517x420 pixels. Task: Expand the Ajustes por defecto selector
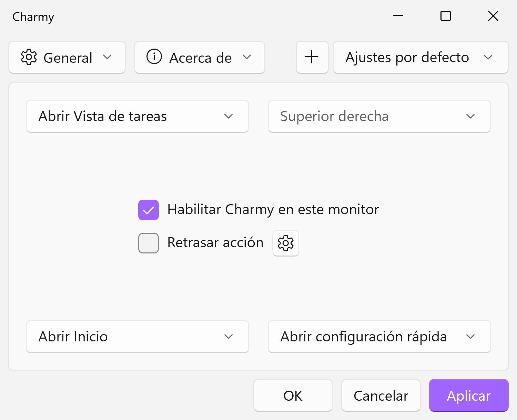(488, 58)
